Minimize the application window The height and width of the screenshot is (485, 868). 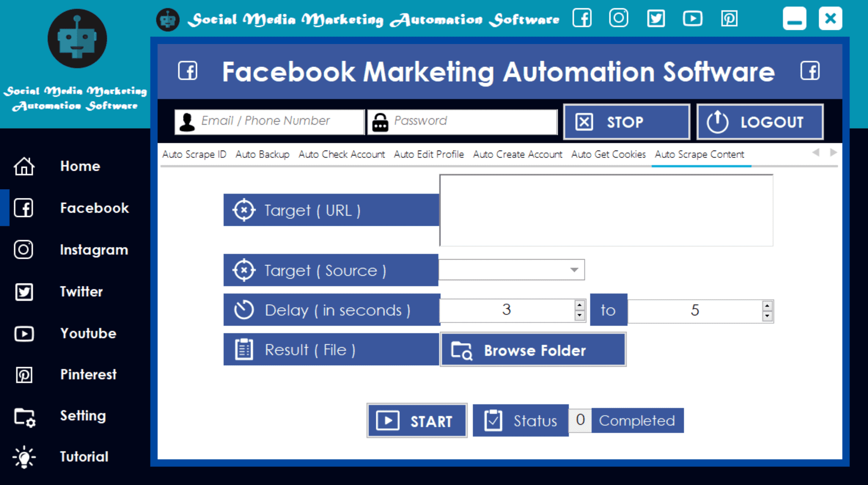794,19
